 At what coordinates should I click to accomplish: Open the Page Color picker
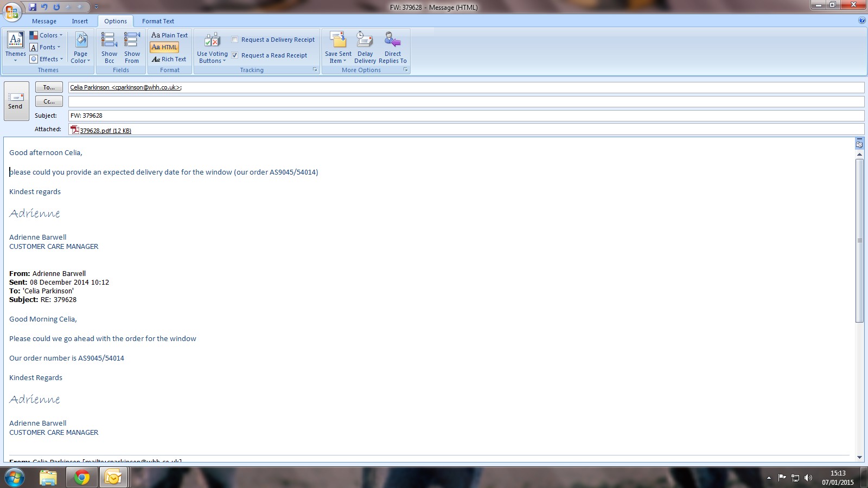tap(80, 47)
